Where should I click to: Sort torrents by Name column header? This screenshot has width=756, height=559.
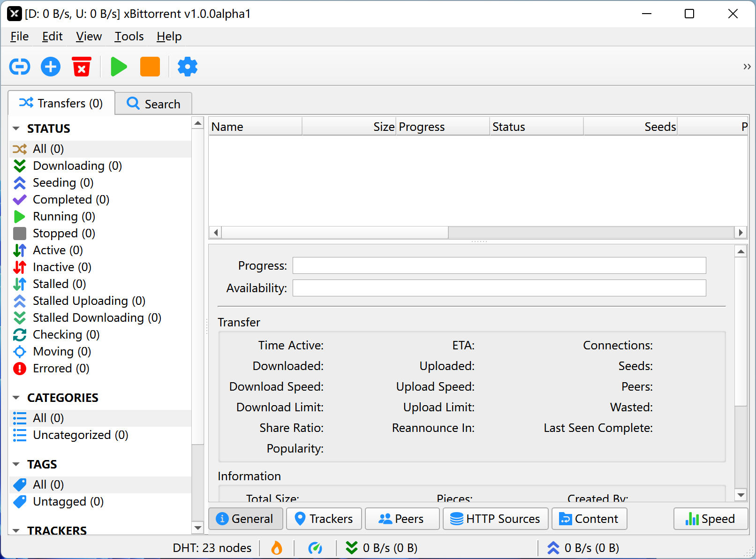255,127
